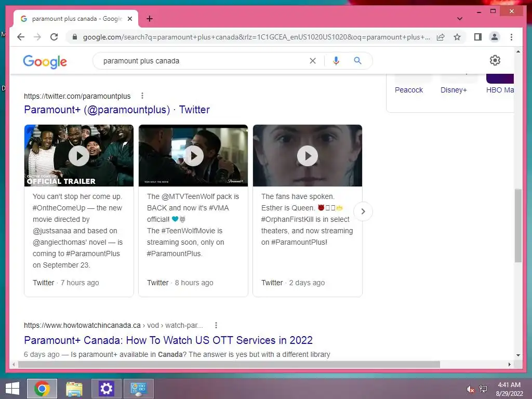The width and height of the screenshot is (532, 399).
Task: Click the horizontal scrollbar thumb
Action: point(229,364)
